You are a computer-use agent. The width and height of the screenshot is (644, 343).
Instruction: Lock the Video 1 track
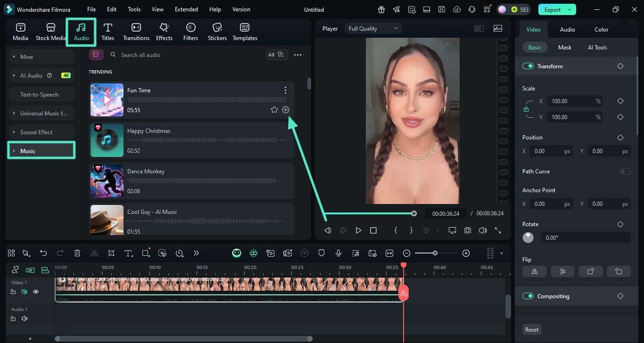click(13, 292)
